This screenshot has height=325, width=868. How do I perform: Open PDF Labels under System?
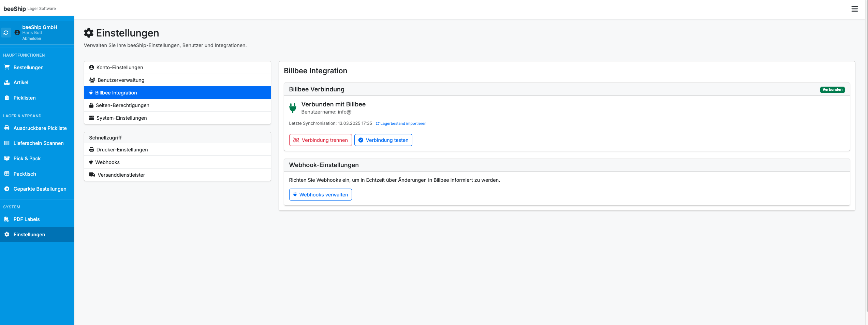[37, 219]
